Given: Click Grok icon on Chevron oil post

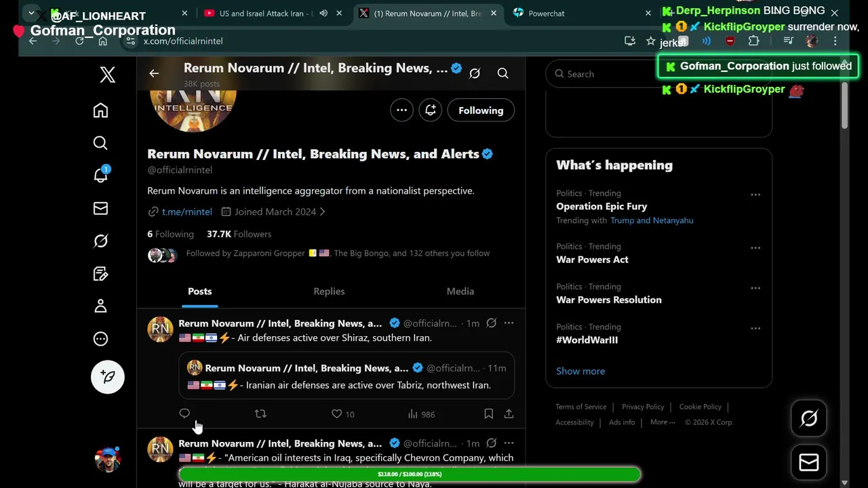Looking at the screenshot, I should (492, 443).
